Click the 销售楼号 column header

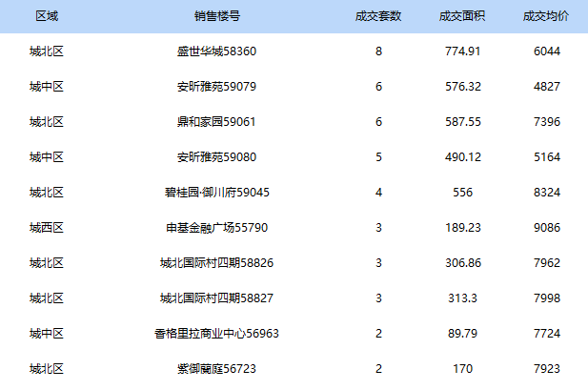point(216,16)
